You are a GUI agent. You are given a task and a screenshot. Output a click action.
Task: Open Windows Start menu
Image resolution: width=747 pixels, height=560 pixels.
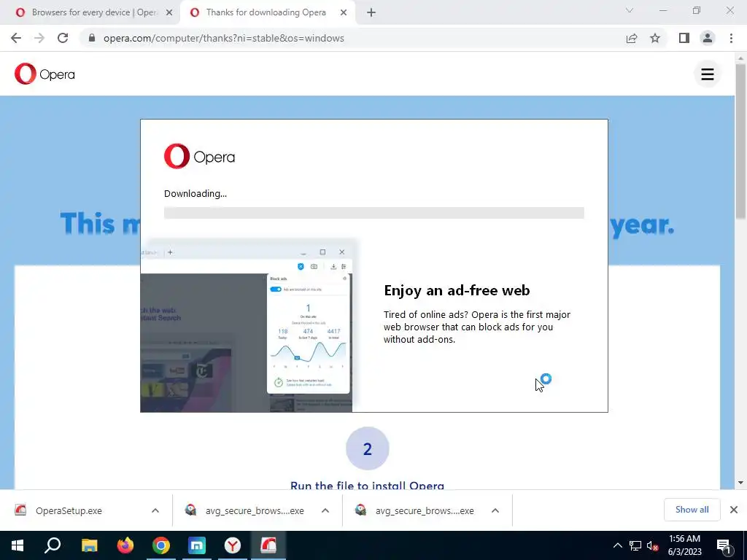18,545
